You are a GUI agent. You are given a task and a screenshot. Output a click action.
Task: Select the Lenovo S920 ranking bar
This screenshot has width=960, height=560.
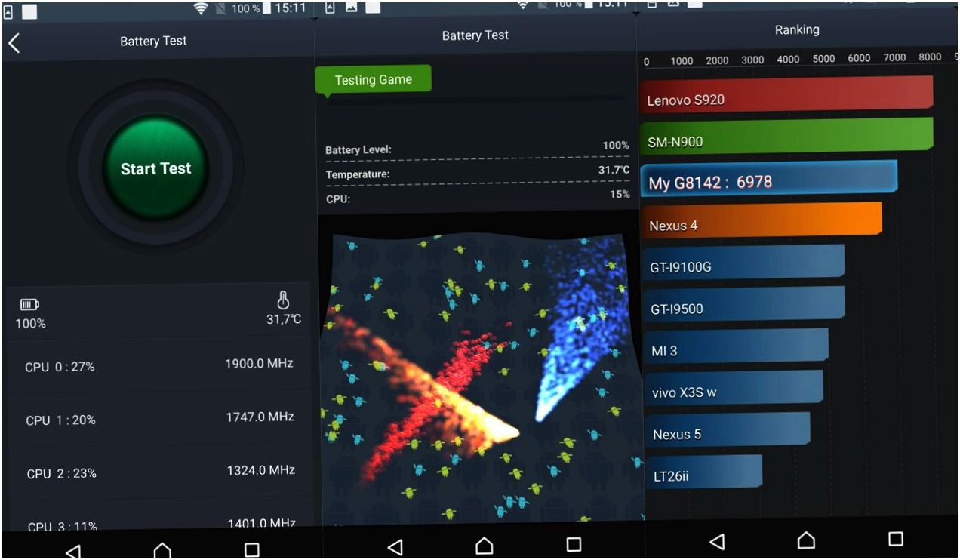[786, 95]
